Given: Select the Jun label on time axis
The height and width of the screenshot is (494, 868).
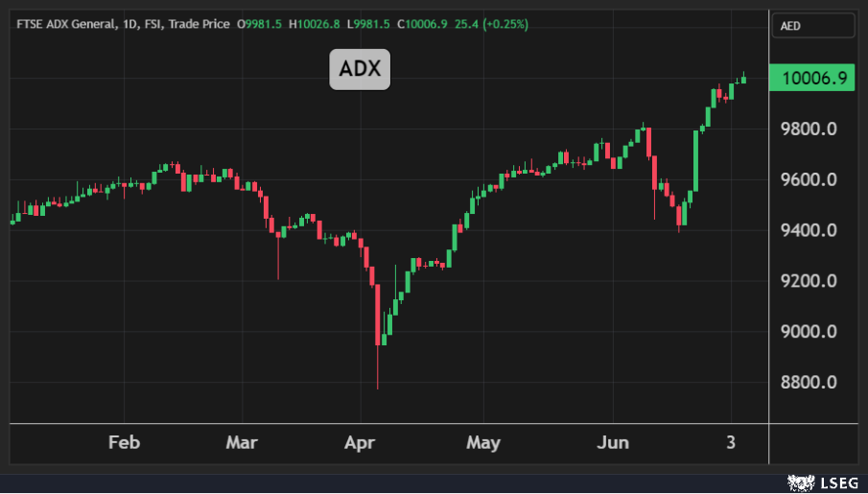Looking at the screenshot, I should (612, 442).
